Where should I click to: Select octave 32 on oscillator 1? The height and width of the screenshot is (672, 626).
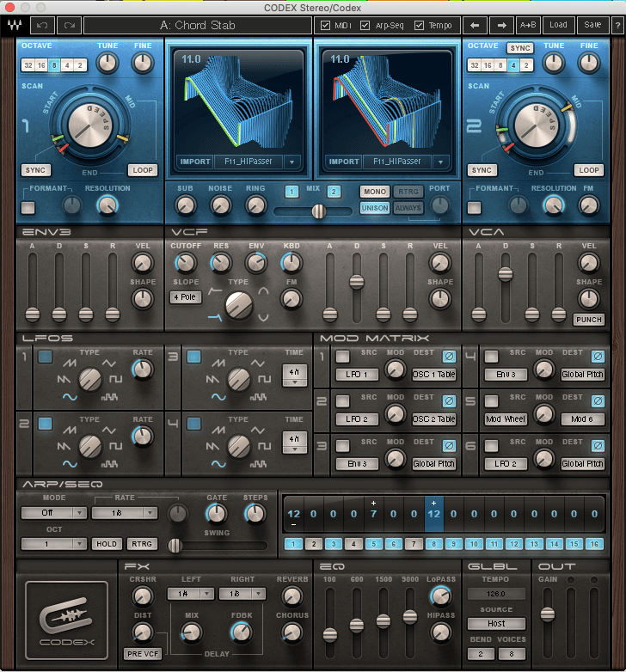[x=28, y=65]
